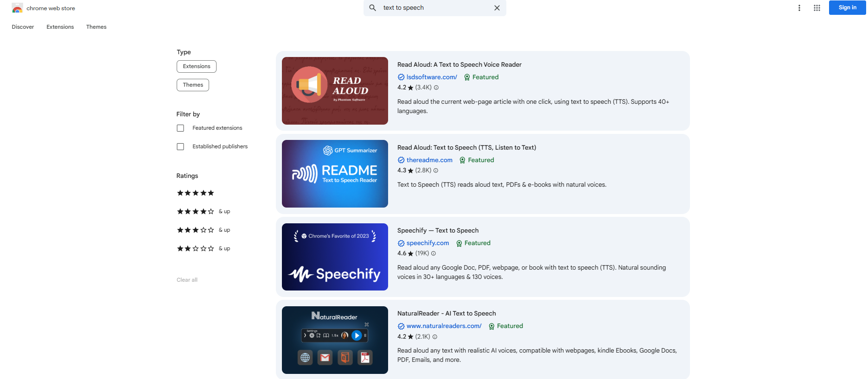Clear the search text with X

497,8
